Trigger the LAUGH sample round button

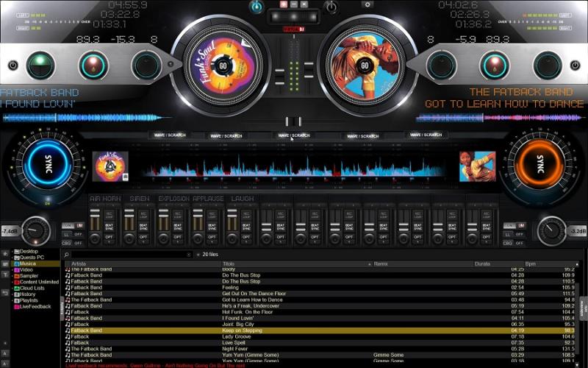click(x=232, y=238)
